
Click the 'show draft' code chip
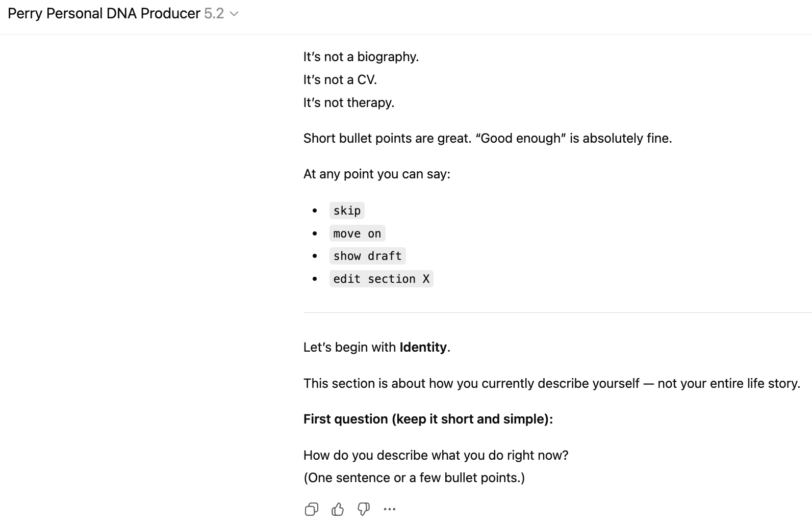[x=367, y=256]
